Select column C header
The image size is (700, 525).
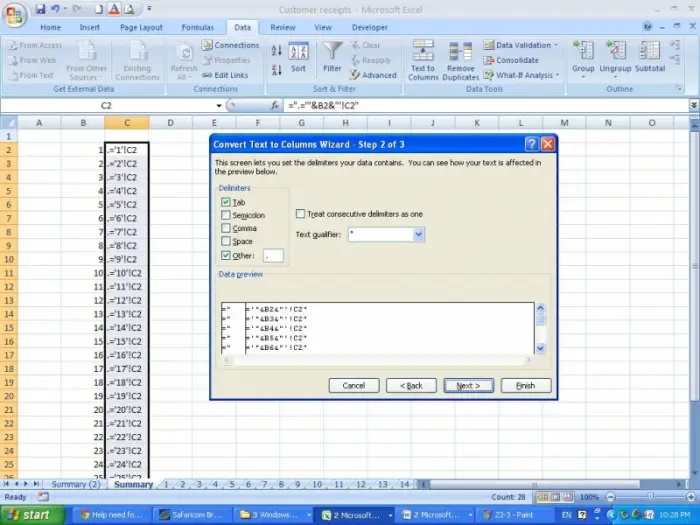[x=127, y=122]
